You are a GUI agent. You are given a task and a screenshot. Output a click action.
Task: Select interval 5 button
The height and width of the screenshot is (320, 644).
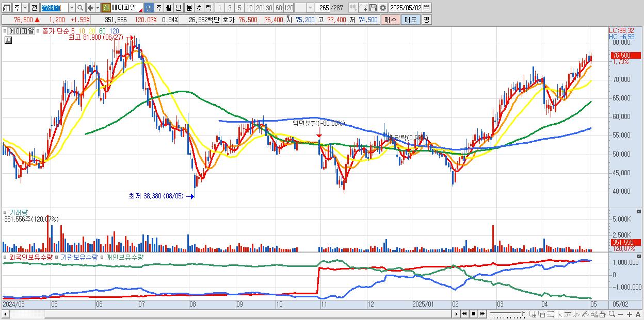click(x=239, y=8)
